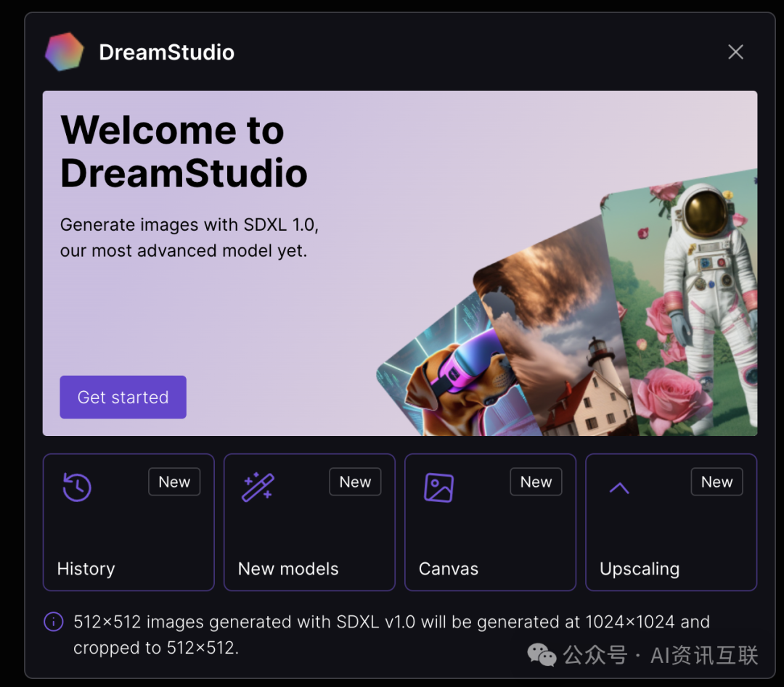Click the History clock icon

(x=77, y=488)
